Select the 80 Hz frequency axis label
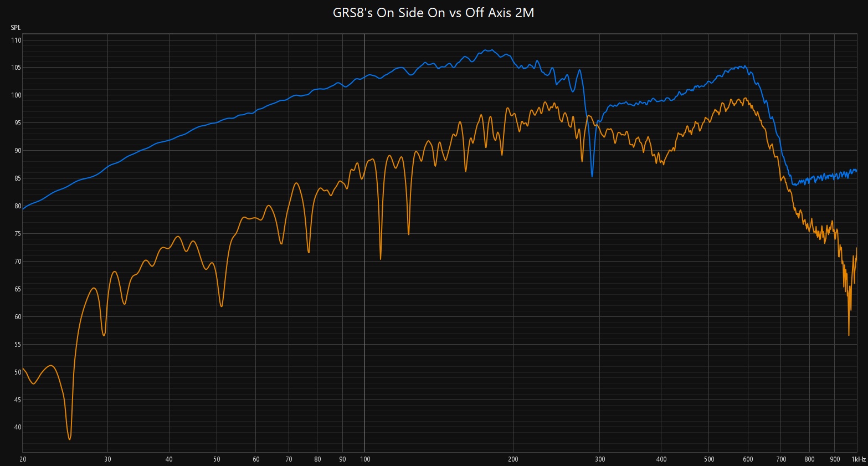 pos(317,459)
